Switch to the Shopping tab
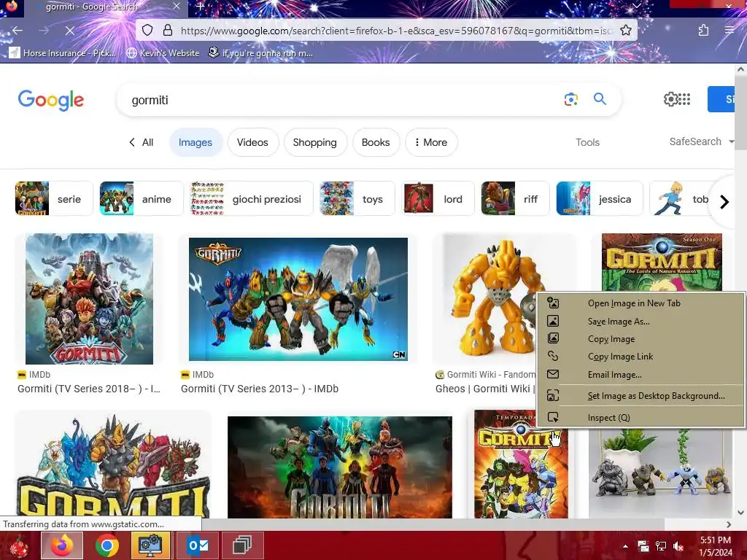Screen dimensions: 747x560 pyautogui.click(x=315, y=142)
